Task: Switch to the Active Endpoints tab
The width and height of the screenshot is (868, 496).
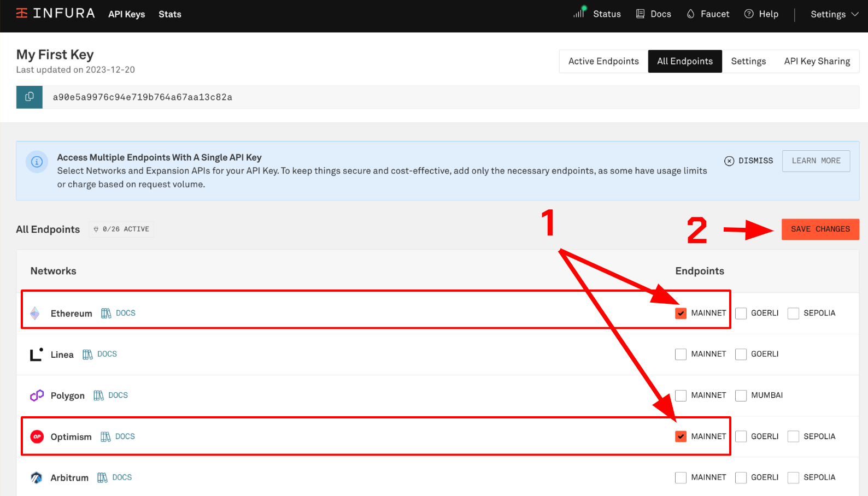Action: pos(603,61)
